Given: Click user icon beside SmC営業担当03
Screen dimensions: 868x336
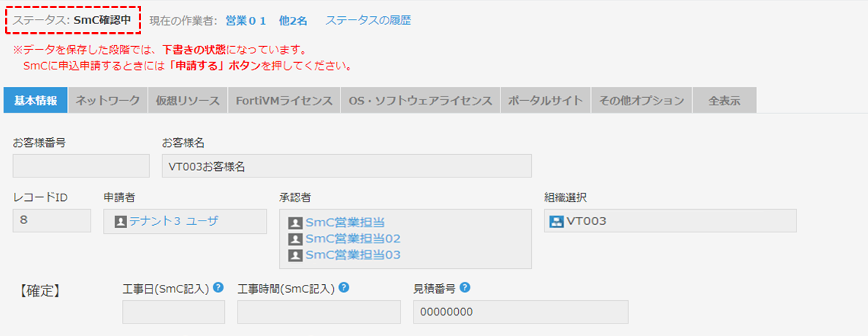Looking at the screenshot, I should coord(296,255).
